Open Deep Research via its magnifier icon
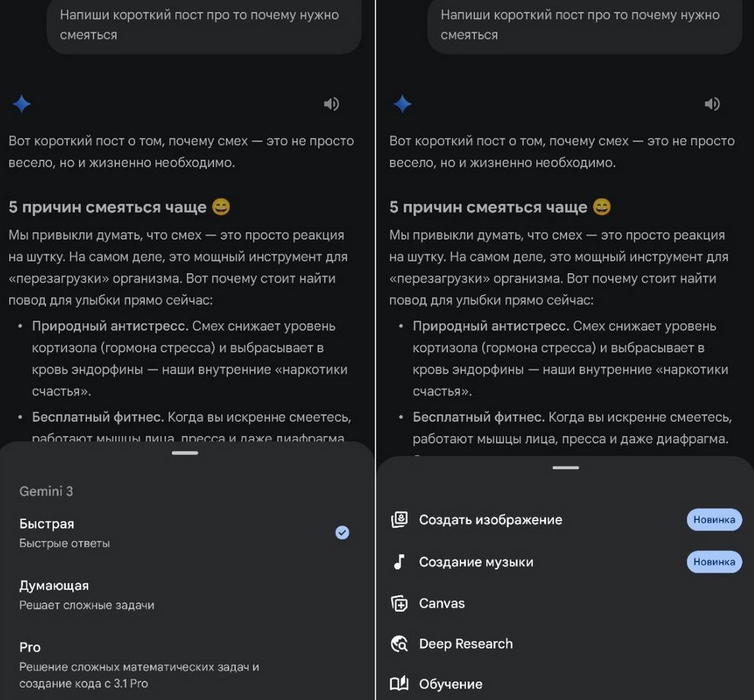The height and width of the screenshot is (700, 754). coord(399,644)
